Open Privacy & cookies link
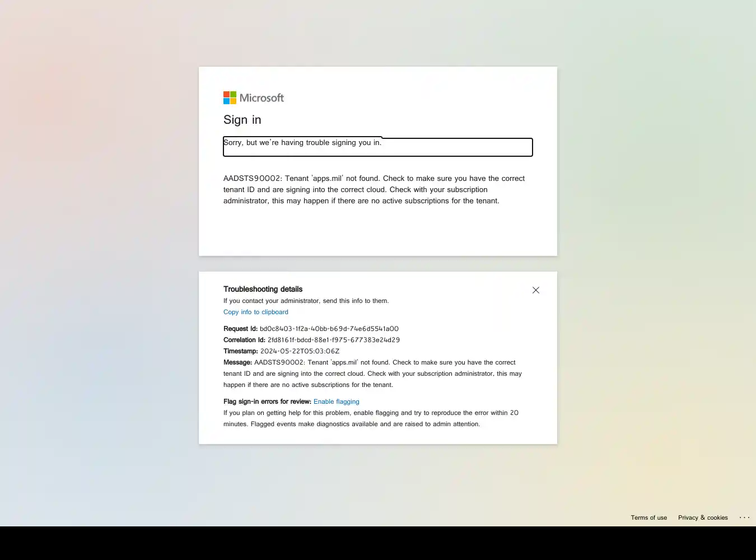 tap(703, 517)
